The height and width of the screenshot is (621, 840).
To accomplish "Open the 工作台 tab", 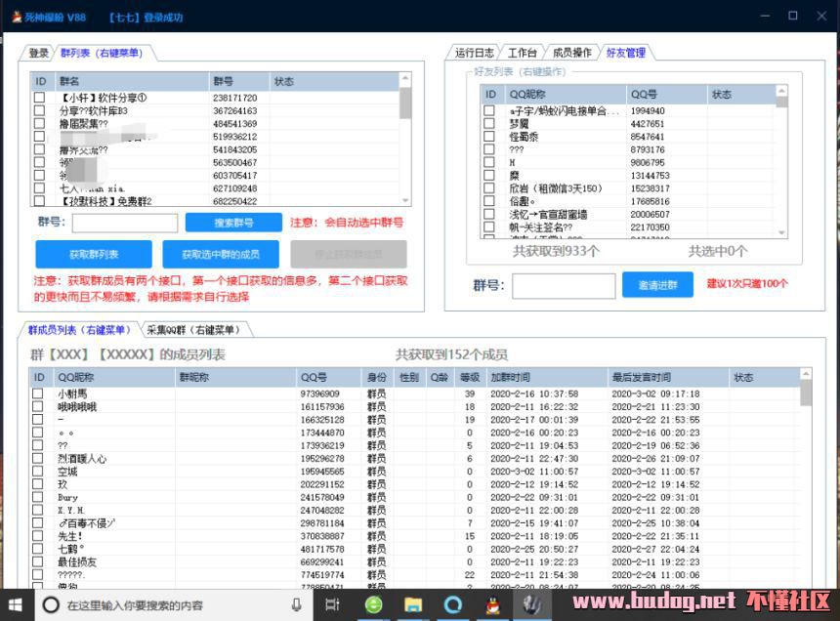I will pos(523,53).
